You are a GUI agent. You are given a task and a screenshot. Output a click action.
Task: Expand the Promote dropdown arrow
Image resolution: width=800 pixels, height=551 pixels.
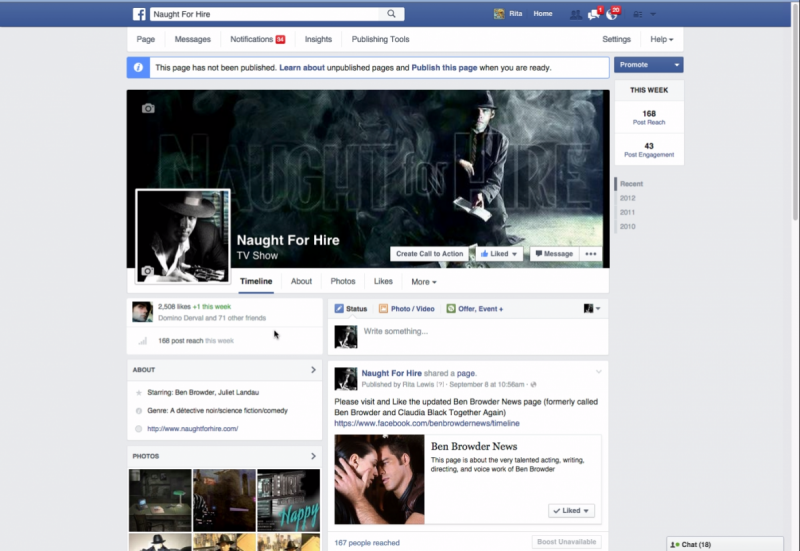point(677,65)
